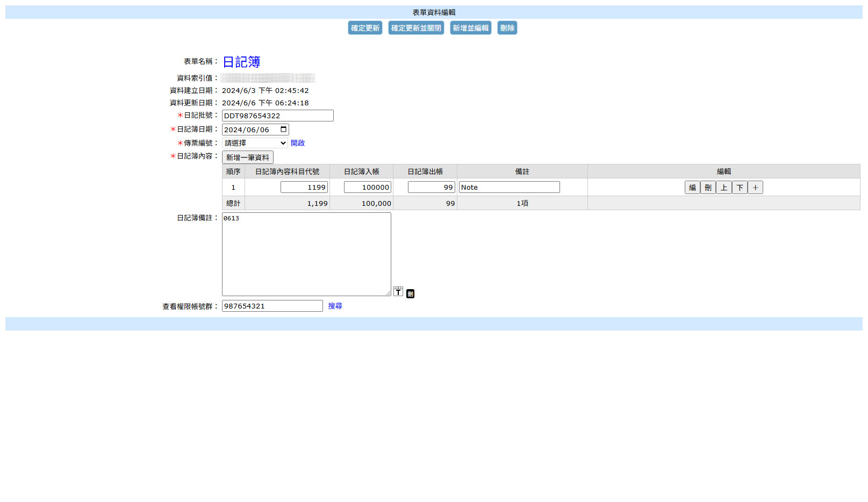Click the 日記簿入帳 column header

tap(362, 171)
